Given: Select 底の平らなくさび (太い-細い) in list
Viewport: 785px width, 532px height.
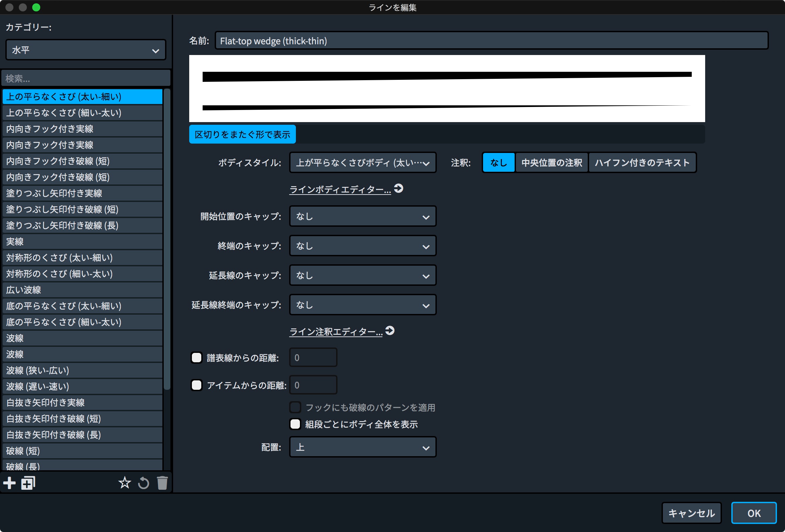Looking at the screenshot, I should coord(83,306).
